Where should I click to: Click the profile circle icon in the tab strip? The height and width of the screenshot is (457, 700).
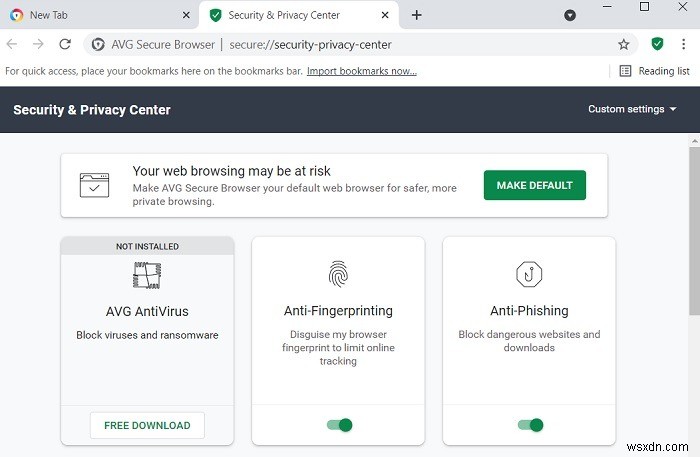570,15
